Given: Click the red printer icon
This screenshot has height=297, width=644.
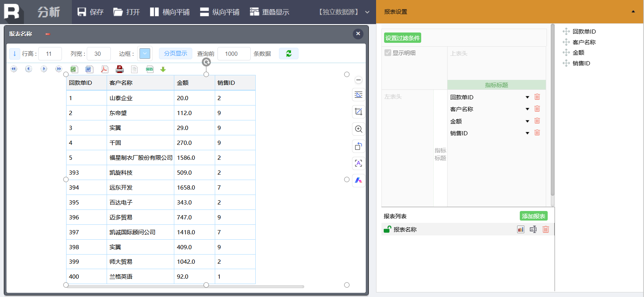Looking at the screenshot, I should 120,69.
